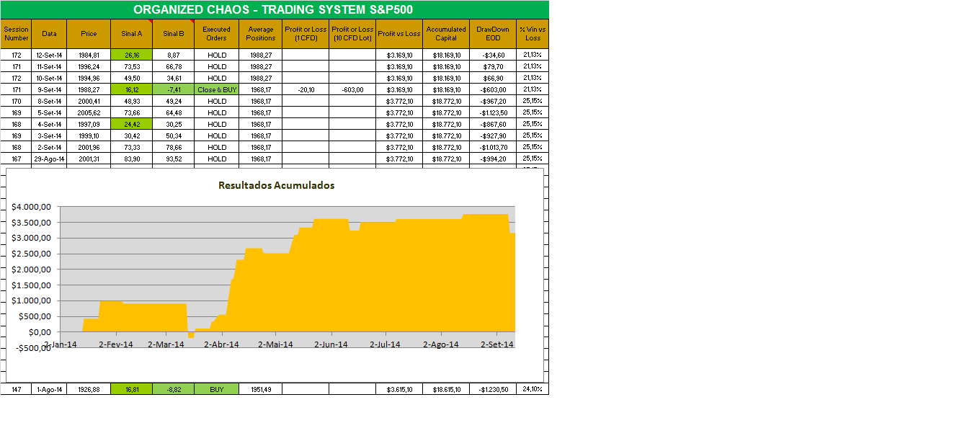This screenshot has height=441, width=980.
Task: Select the Price column header
Action: (x=89, y=34)
